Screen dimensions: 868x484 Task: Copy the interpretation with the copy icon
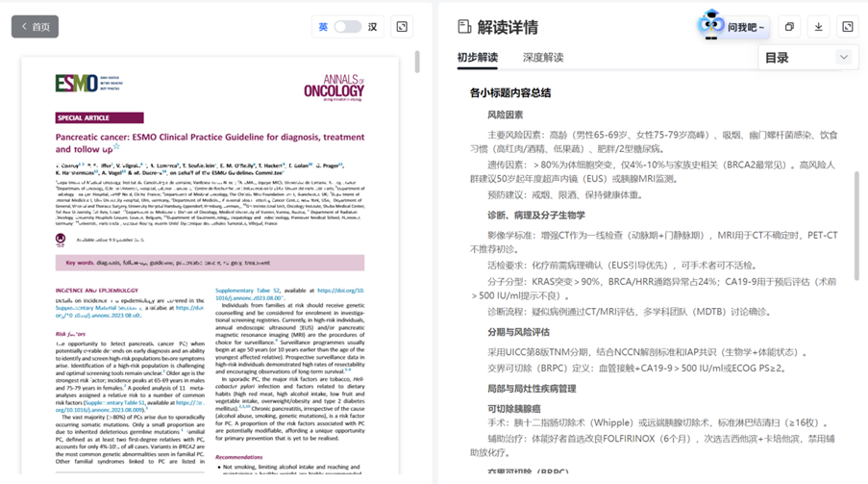pyautogui.click(x=789, y=27)
